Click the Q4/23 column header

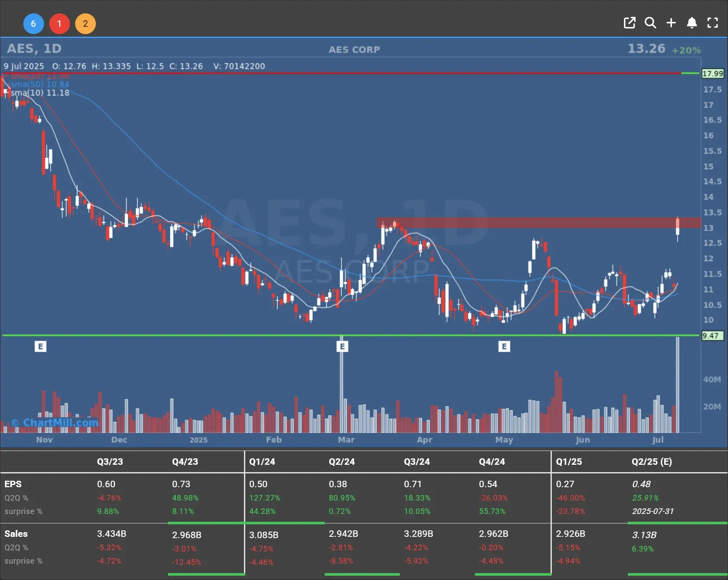(185, 461)
